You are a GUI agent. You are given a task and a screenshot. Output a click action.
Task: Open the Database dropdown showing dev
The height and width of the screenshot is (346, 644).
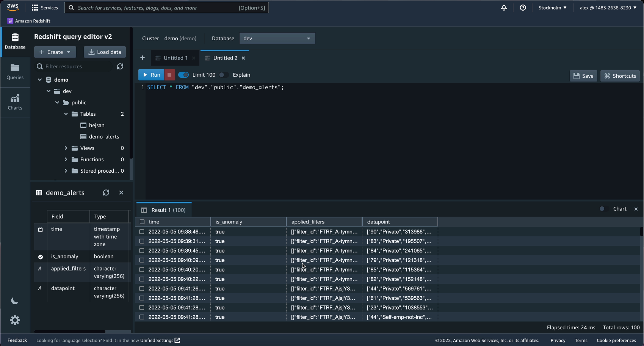tap(277, 38)
